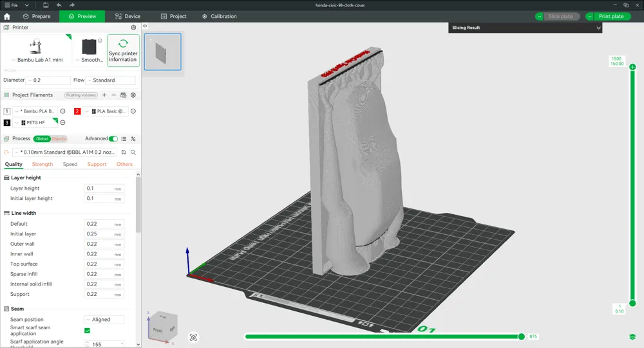644x348 pixels.
Task: Pick color for black filament 3 swatch
Action: click(x=7, y=123)
